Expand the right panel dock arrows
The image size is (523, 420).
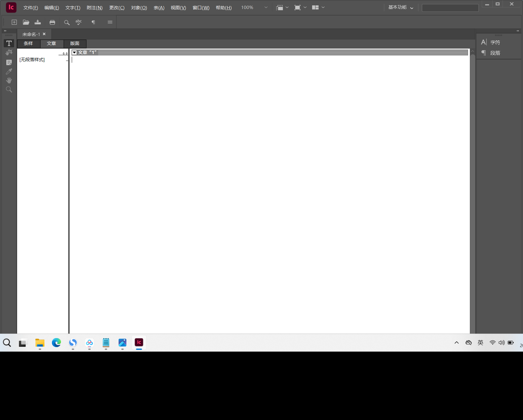coord(518,31)
